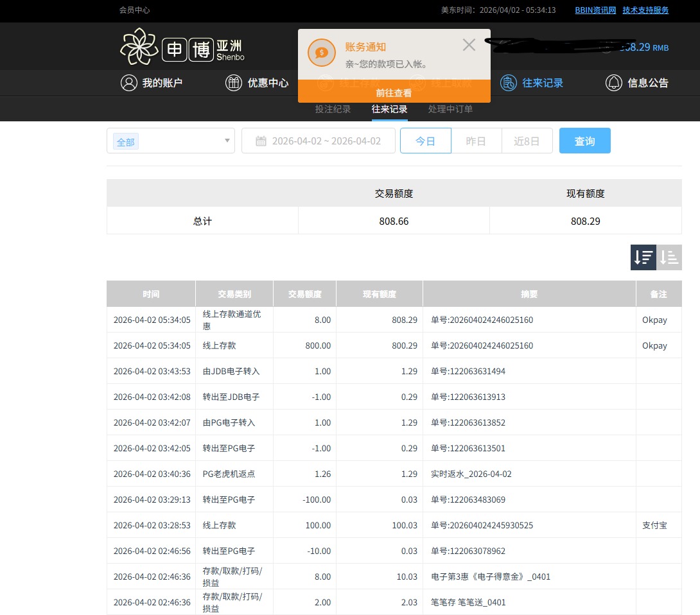Open 我的账户 account icon
This screenshot has width=700, height=615.
pos(129,83)
